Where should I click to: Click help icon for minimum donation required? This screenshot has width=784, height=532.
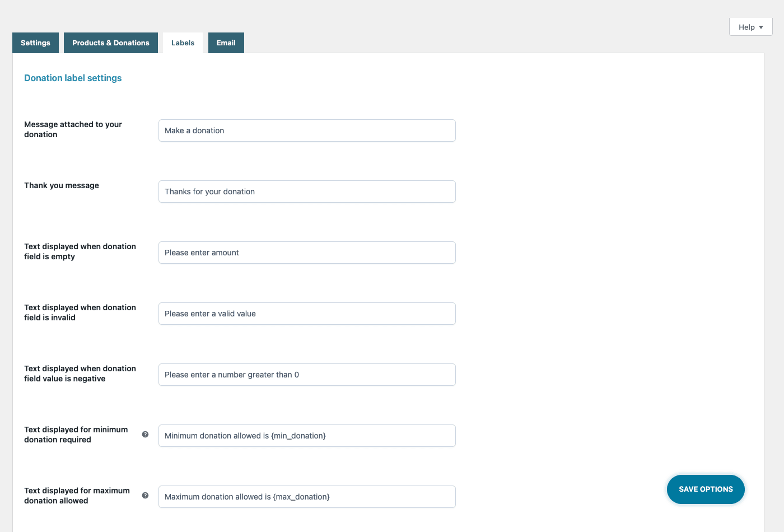tap(145, 435)
